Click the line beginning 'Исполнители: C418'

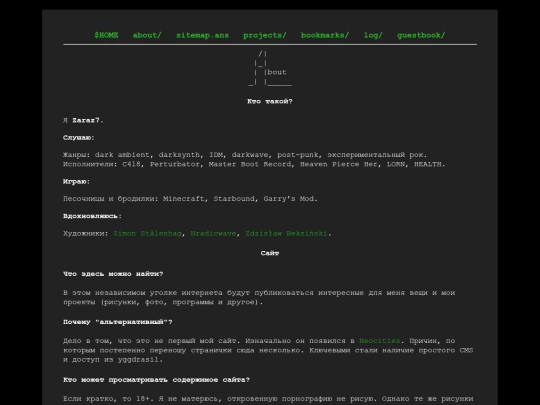(254, 164)
